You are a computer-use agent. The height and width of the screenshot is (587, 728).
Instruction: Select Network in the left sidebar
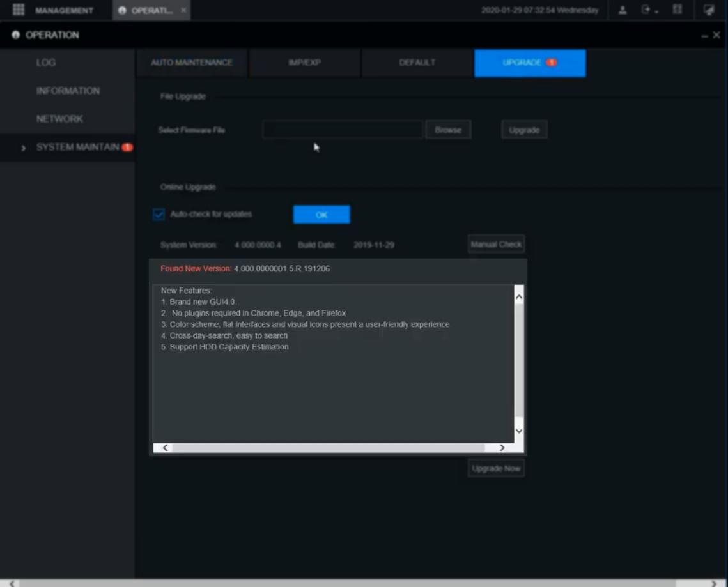click(x=59, y=119)
